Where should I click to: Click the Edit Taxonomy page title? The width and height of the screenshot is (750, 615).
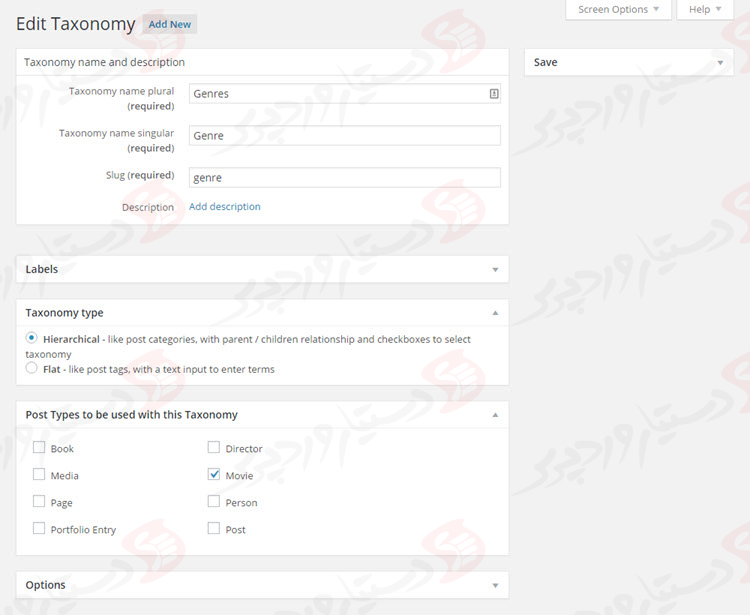pyautogui.click(x=76, y=24)
